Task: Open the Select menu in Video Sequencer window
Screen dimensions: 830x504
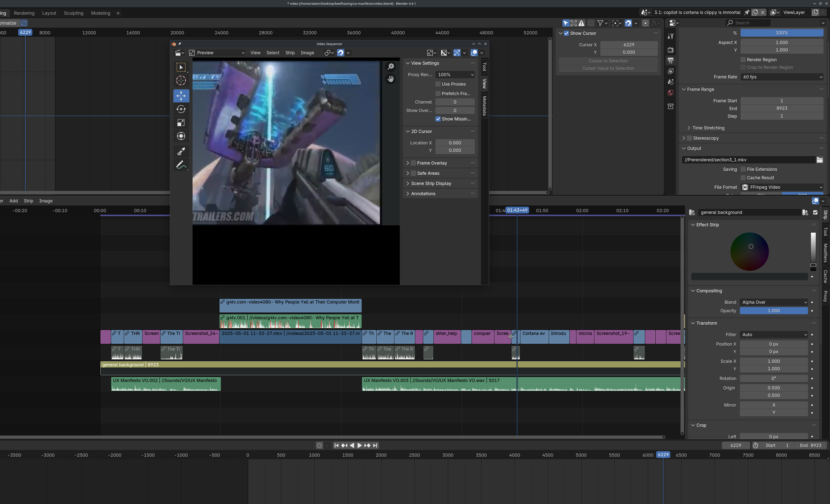Action: pyautogui.click(x=273, y=53)
